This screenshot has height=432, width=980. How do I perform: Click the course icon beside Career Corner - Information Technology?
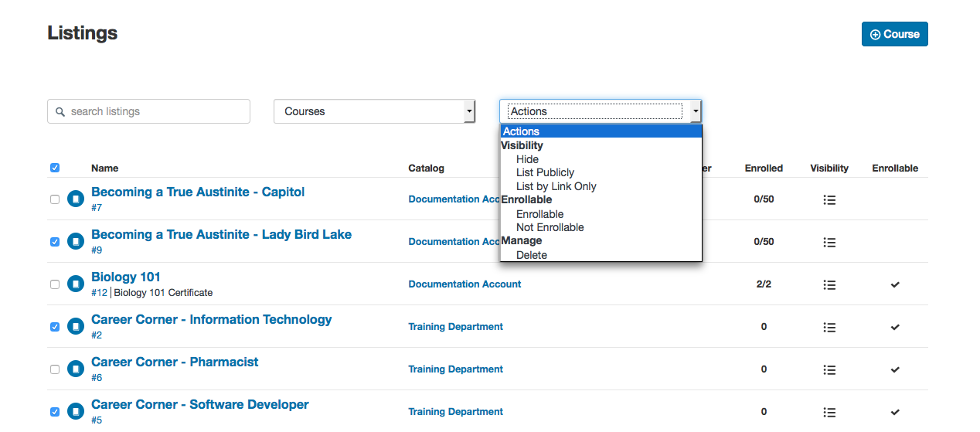point(75,327)
